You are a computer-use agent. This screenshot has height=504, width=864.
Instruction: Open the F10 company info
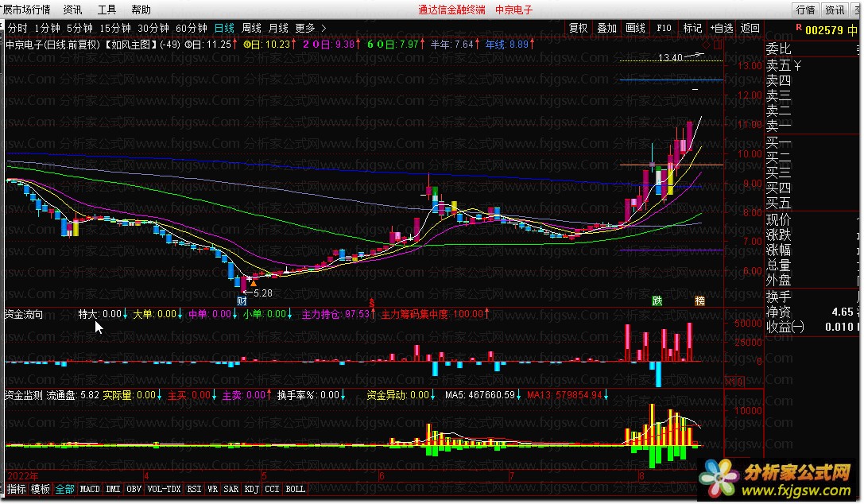tap(664, 28)
